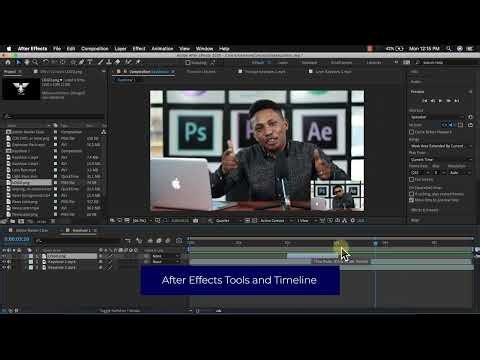Open the Animation menu
480x360 pixels.
pyautogui.click(x=162, y=49)
